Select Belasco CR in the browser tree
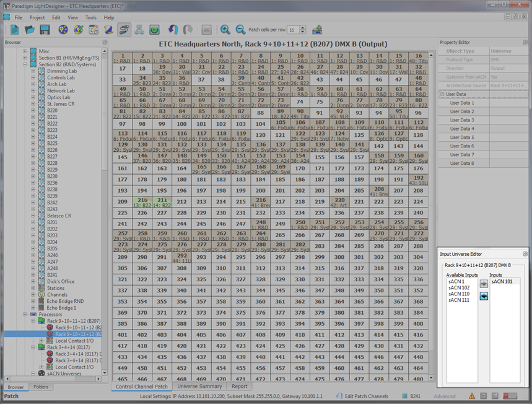This screenshot has width=532, height=407. point(59,216)
